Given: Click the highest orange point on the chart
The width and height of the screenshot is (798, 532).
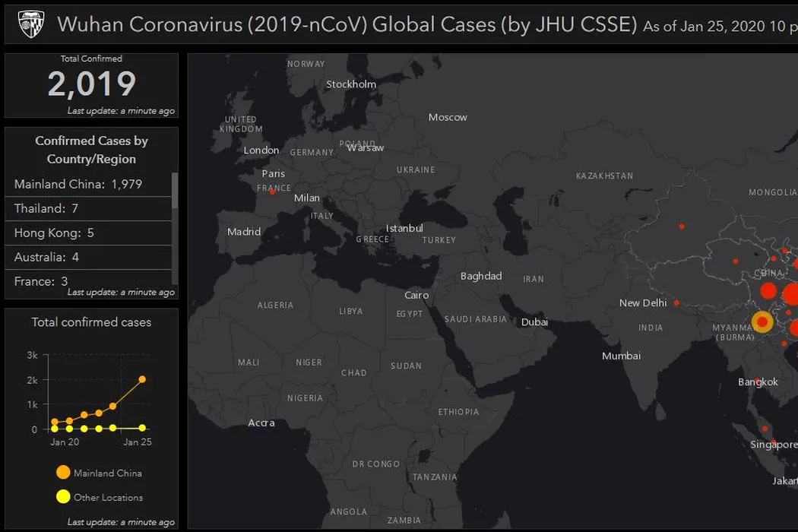Looking at the screenshot, I should pyautogui.click(x=142, y=379).
